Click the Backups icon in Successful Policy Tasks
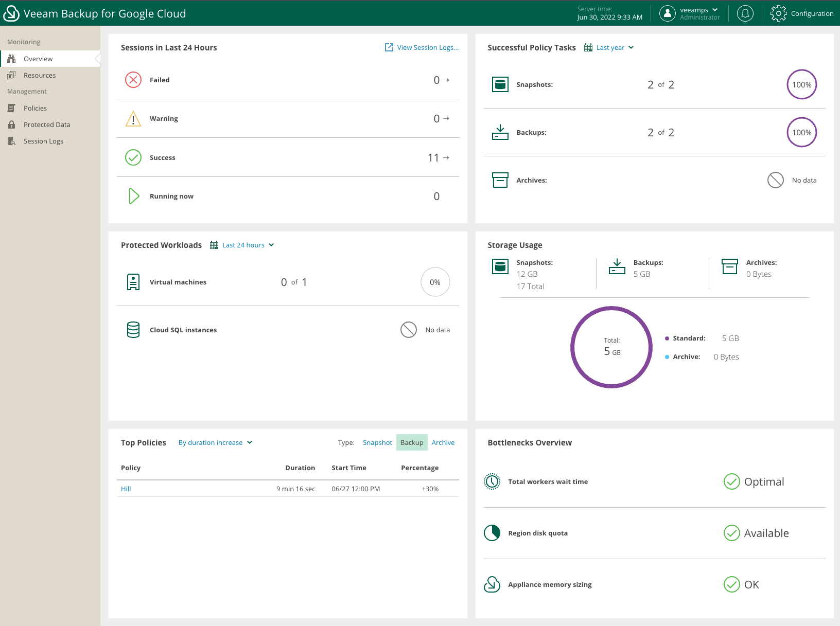Viewport: 840px width, 626px height. click(x=500, y=132)
